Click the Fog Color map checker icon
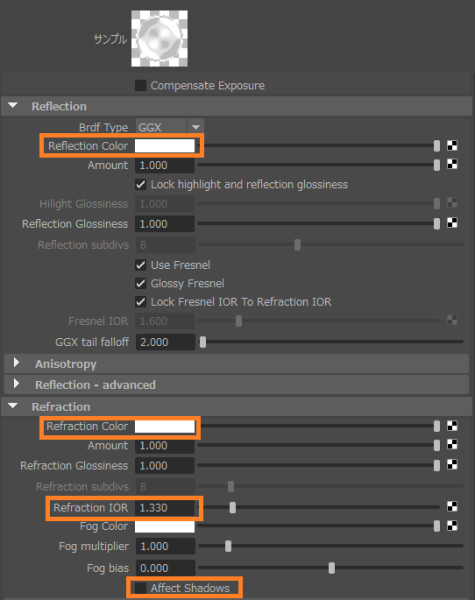This screenshot has height=600, width=475. click(452, 526)
